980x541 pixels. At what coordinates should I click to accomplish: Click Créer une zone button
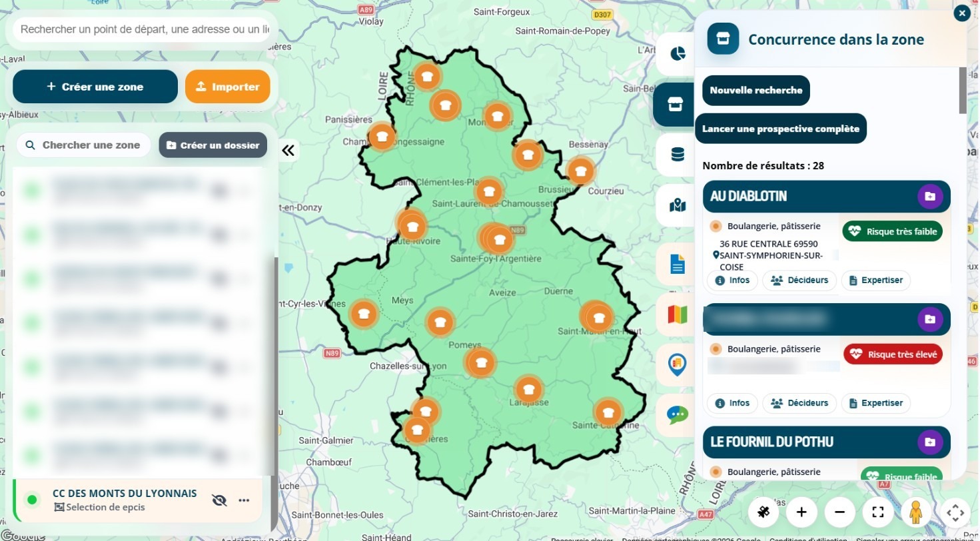tap(95, 87)
